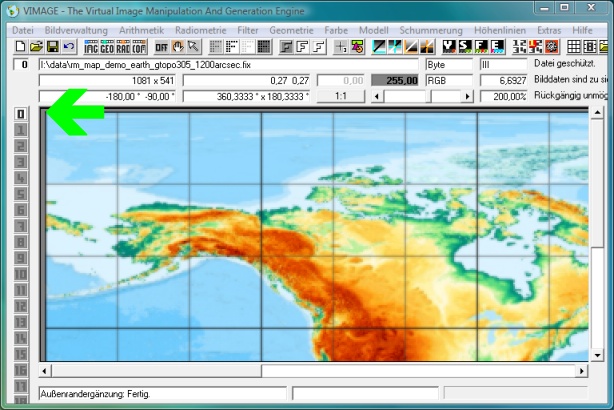This screenshot has height=410, width=614.
Task: Click the IMG toolbar icon
Action: (x=92, y=47)
